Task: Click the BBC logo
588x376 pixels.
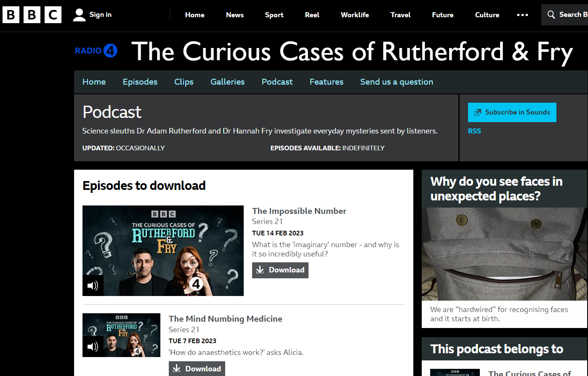Action: tap(32, 15)
